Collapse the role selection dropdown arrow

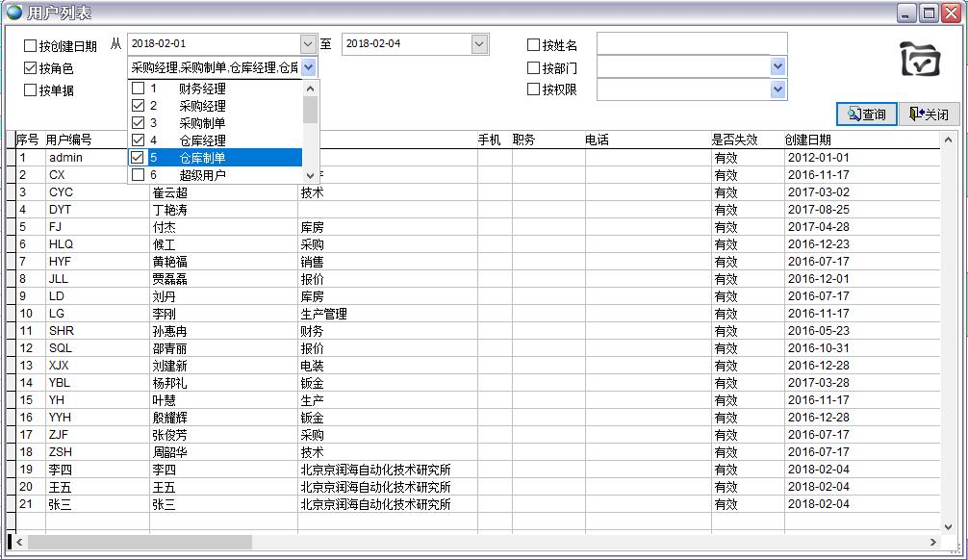[309, 67]
